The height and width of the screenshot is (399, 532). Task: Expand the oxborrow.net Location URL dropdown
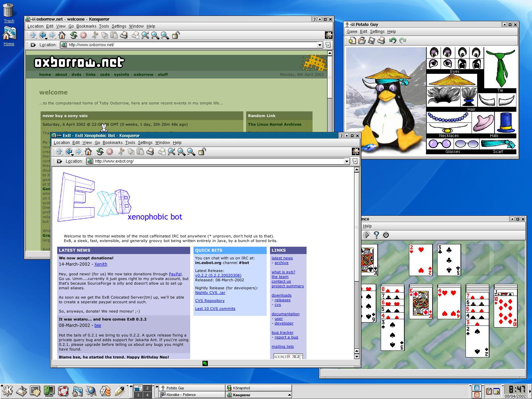(320, 45)
